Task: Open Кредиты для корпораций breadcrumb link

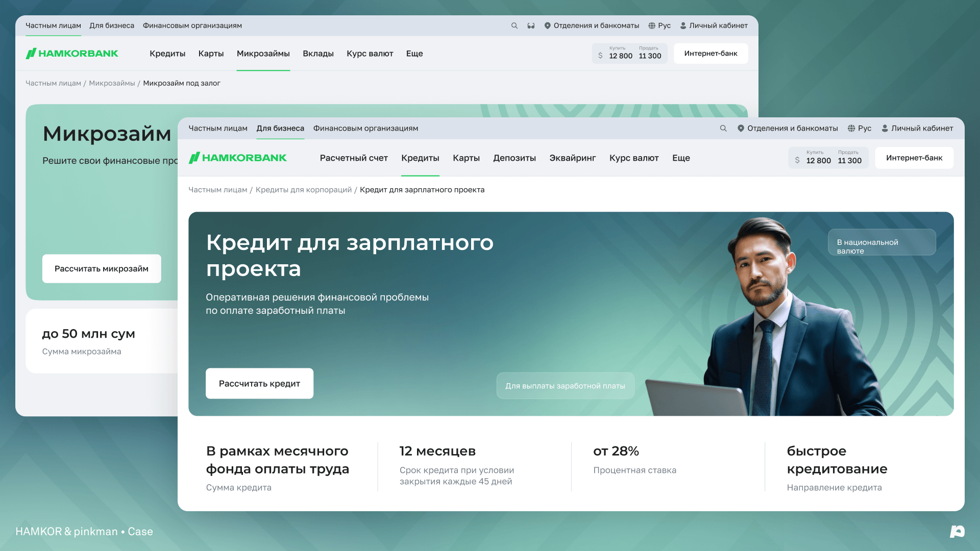Action: [304, 190]
